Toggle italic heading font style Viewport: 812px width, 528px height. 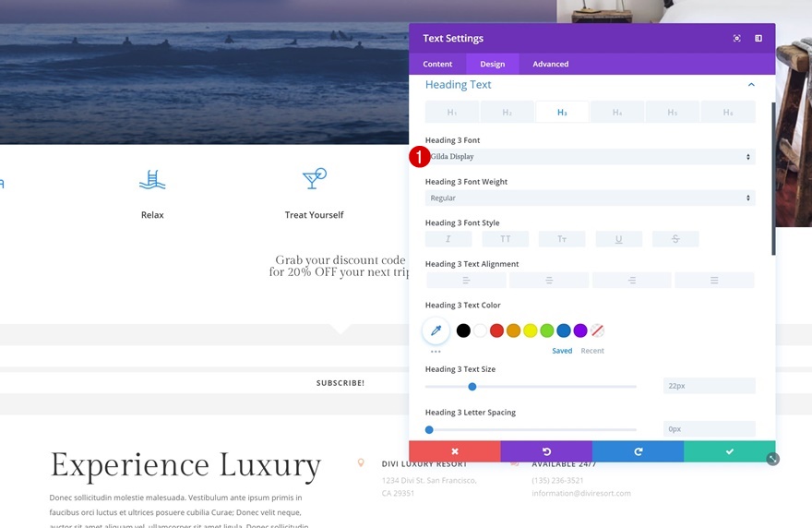(448, 239)
